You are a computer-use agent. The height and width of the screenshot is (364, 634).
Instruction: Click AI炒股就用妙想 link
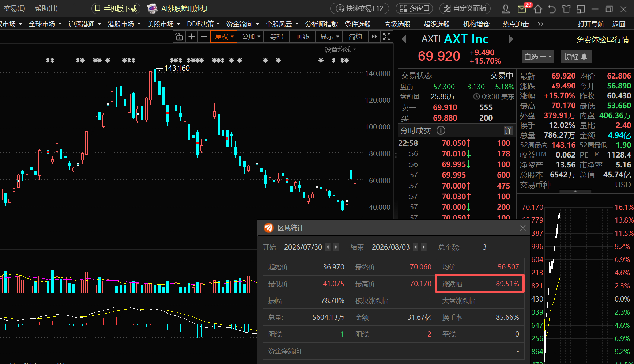[x=184, y=8]
